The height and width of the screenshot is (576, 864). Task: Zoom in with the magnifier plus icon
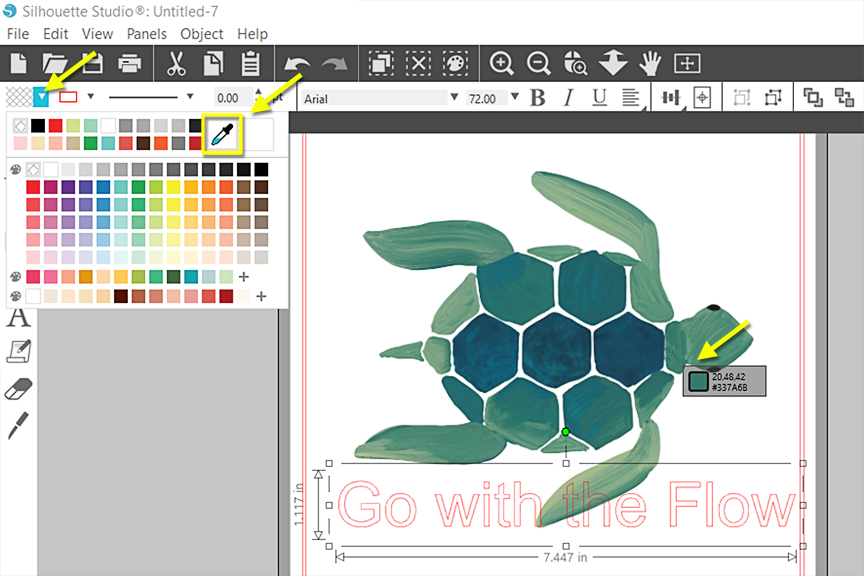click(501, 63)
